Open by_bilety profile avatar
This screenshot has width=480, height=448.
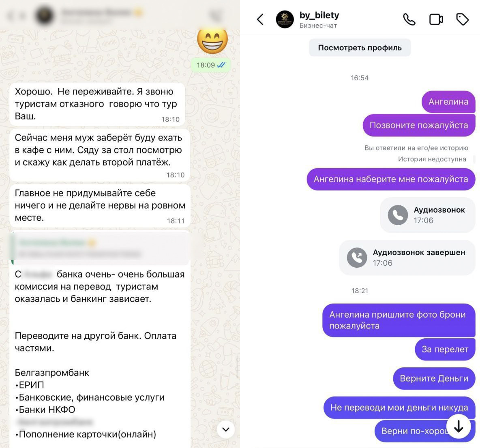(x=285, y=19)
